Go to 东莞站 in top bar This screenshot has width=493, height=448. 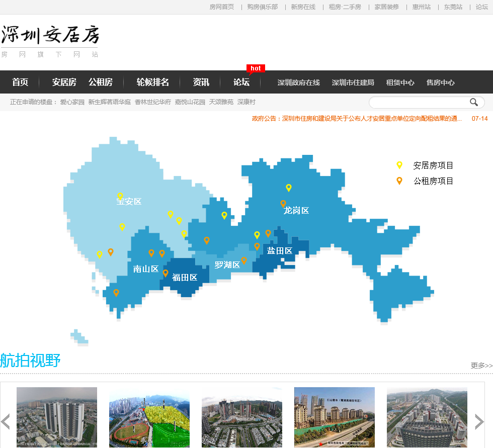(x=453, y=7)
